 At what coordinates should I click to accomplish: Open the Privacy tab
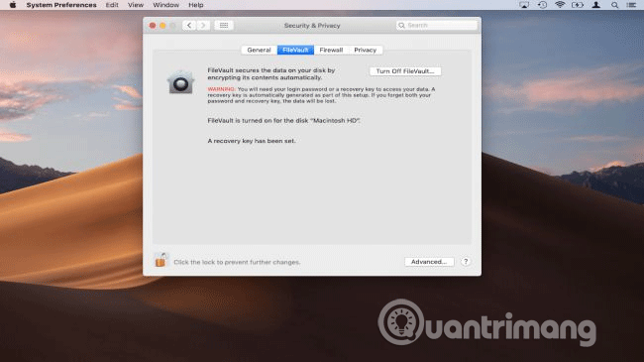pos(366,50)
